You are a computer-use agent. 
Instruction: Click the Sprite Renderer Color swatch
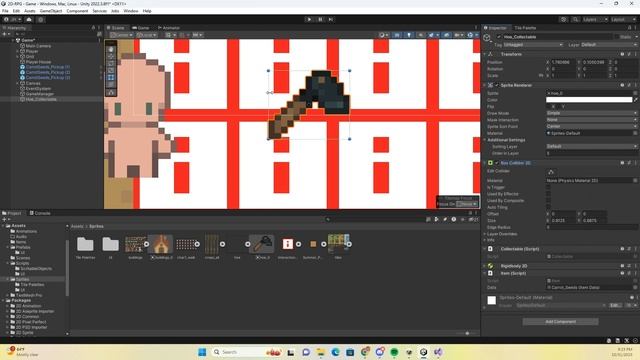(589, 100)
